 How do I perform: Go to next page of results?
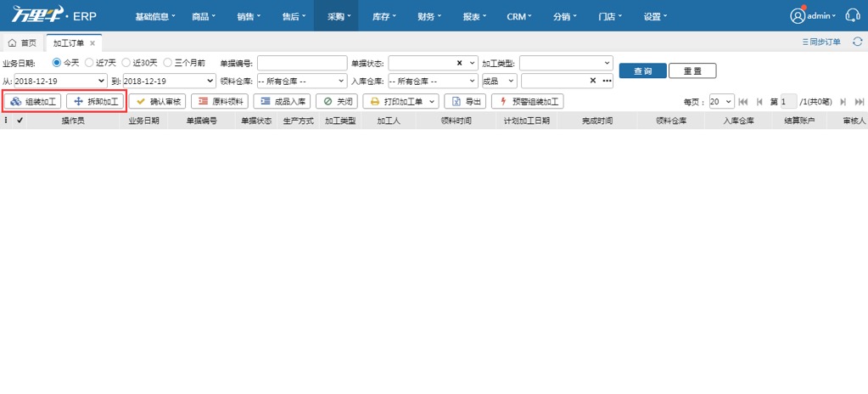click(x=843, y=102)
